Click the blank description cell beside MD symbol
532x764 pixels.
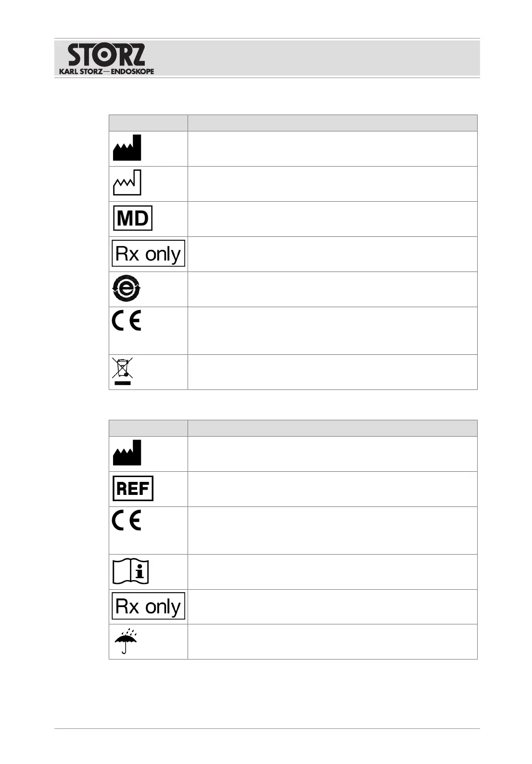tap(332, 219)
